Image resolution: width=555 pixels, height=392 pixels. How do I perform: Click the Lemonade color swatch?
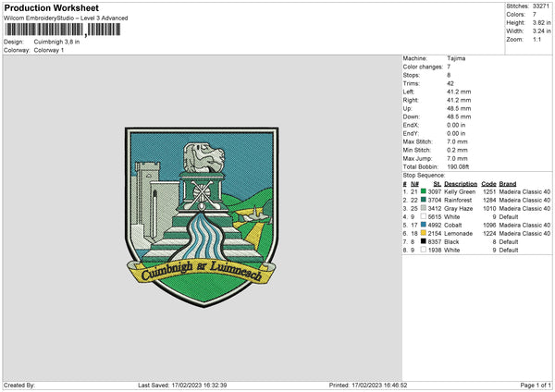(x=424, y=233)
